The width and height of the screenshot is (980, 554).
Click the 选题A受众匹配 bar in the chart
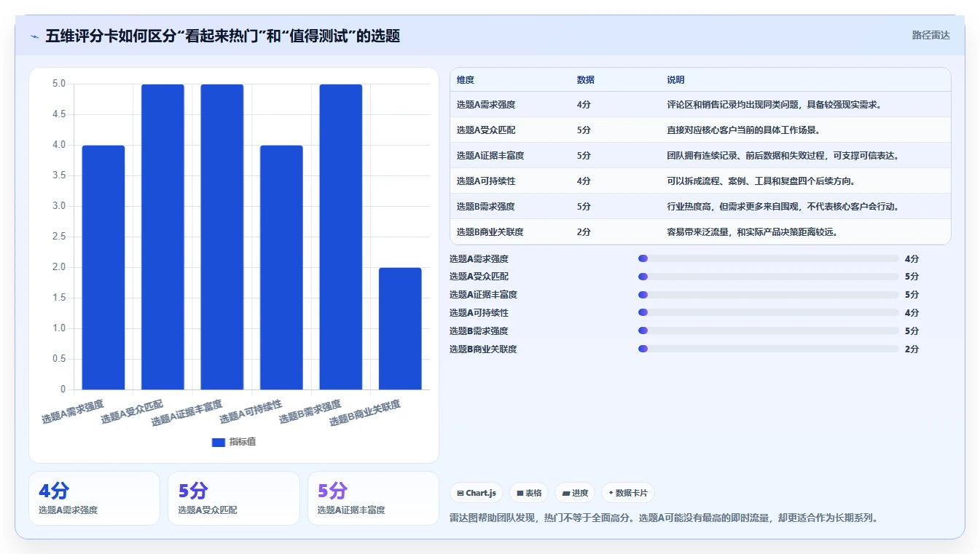pyautogui.click(x=162, y=237)
